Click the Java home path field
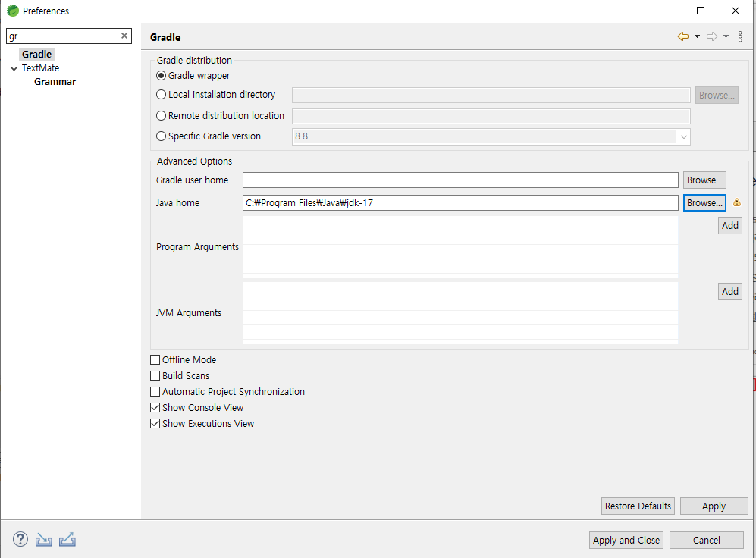 [460, 203]
